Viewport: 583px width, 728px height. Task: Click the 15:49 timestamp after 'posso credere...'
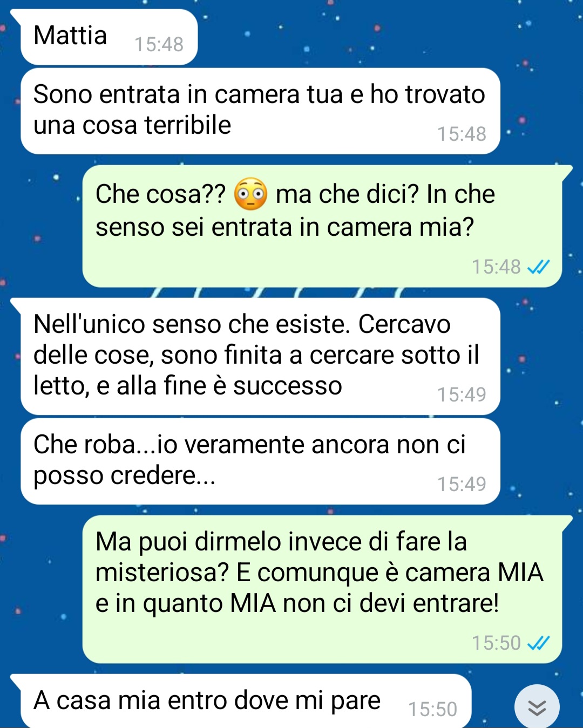tap(462, 484)
